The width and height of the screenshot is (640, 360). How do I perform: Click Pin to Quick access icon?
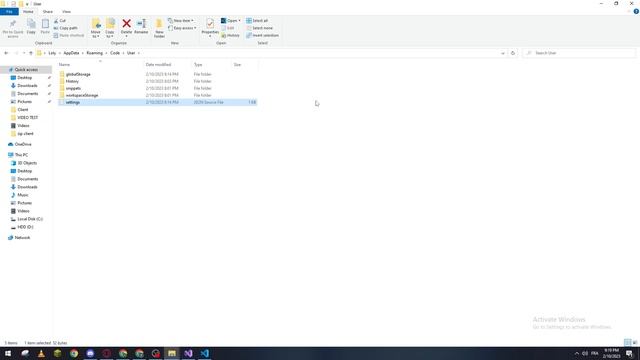coord(13,28)
